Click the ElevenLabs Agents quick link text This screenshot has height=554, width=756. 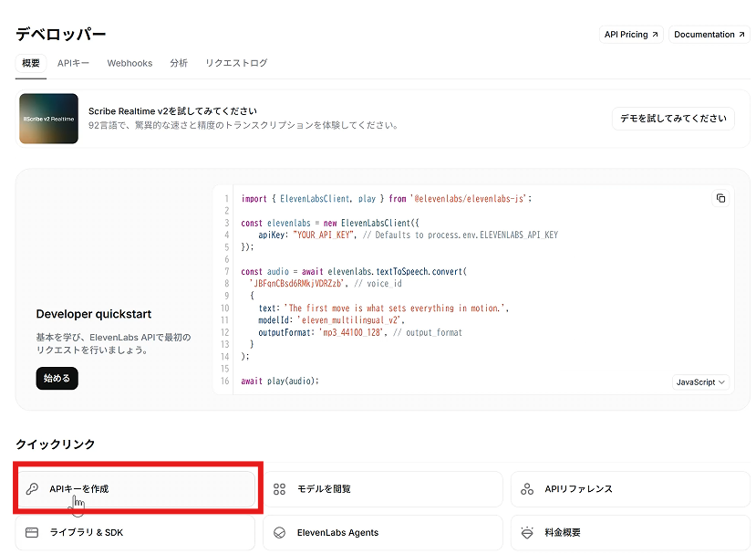(337, 533)
